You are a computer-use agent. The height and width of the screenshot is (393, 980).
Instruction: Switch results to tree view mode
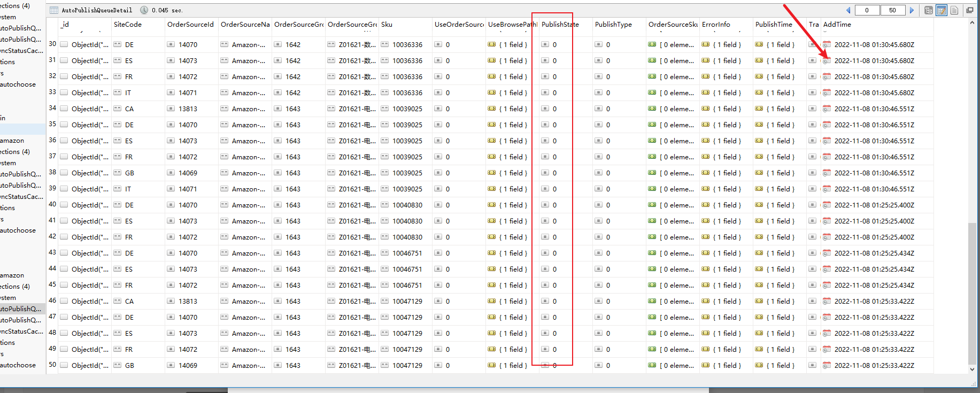[x=929, y=10]
